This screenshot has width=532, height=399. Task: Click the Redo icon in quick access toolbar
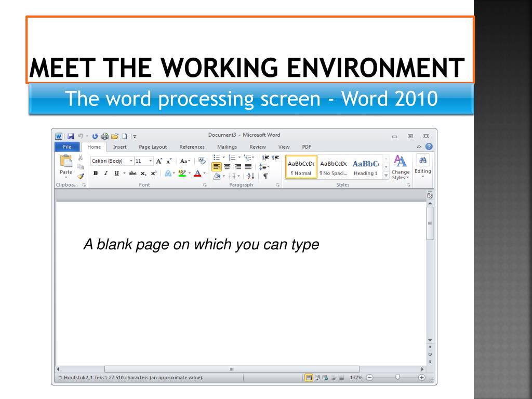pos(95,137)
